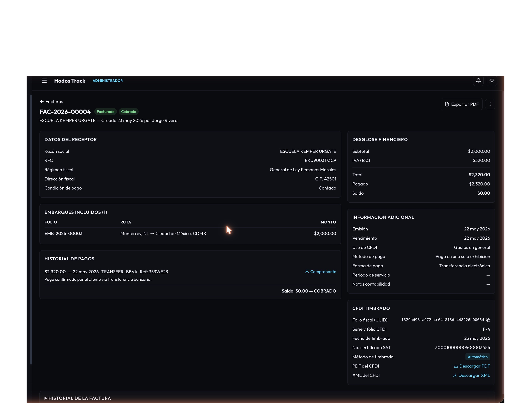
Task: Click Fecha de timbrado value 23 may 2026
Action: pos(477,338)
